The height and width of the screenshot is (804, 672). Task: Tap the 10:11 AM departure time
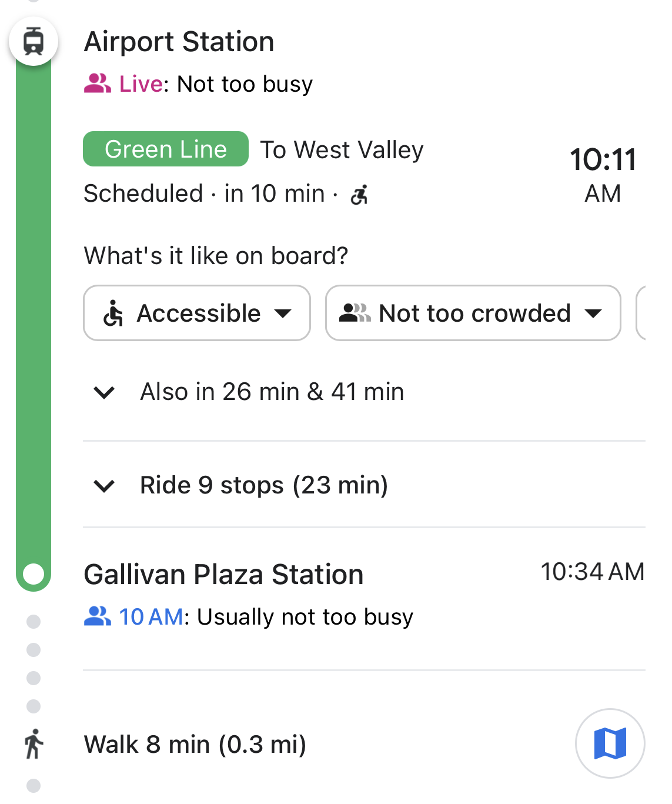point(603,175)
